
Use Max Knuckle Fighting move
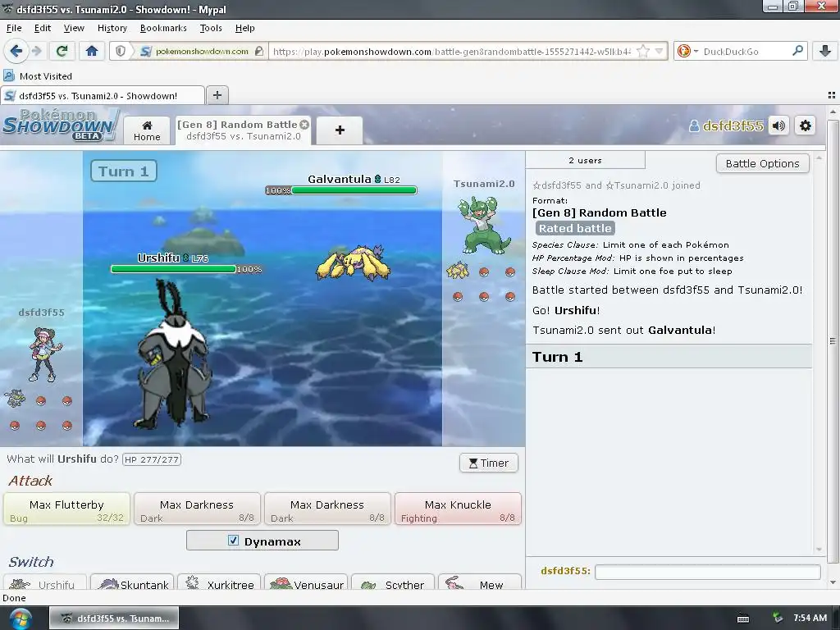(x=458, y=509)
